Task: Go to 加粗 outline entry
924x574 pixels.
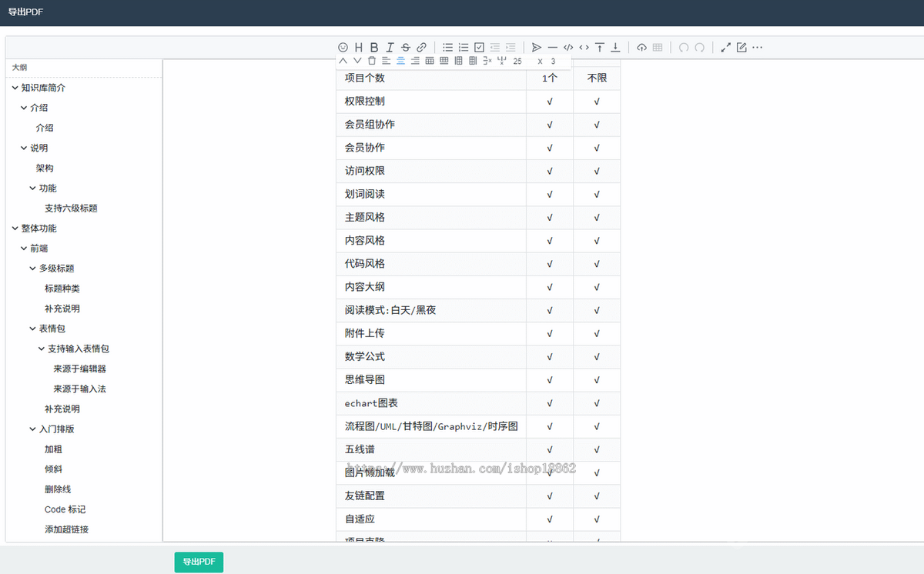Action: (53, 449)
